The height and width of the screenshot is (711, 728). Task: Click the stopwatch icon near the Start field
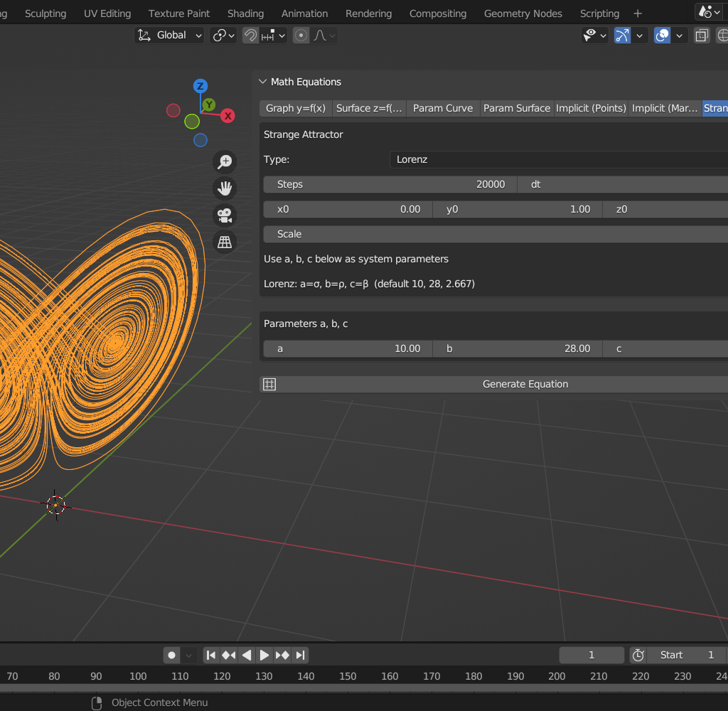638,654
